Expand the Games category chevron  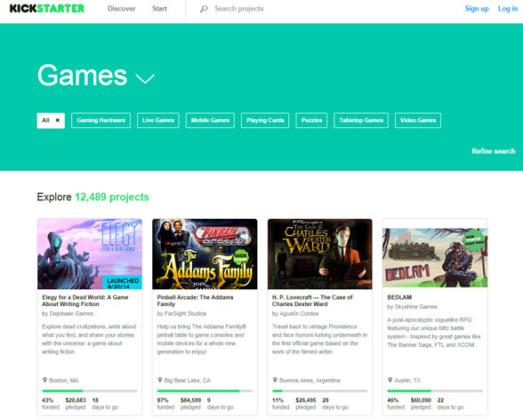145,78
